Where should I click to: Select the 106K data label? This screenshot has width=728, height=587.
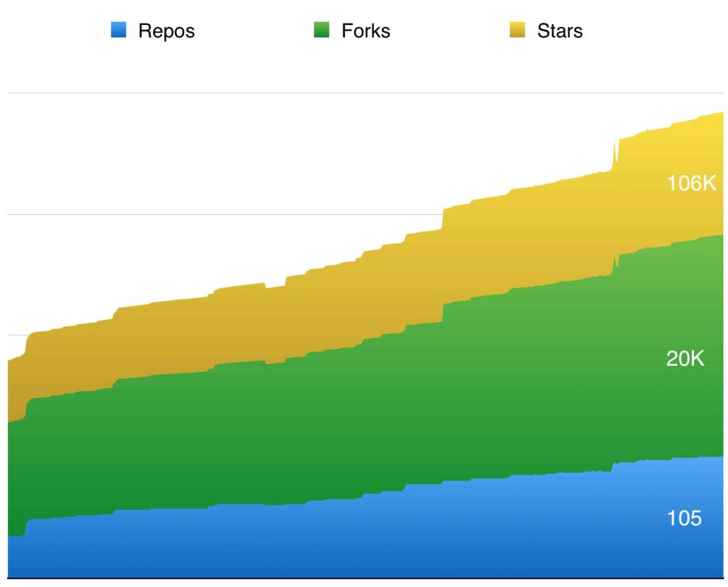pyautogui.click(x=691, y=183)
